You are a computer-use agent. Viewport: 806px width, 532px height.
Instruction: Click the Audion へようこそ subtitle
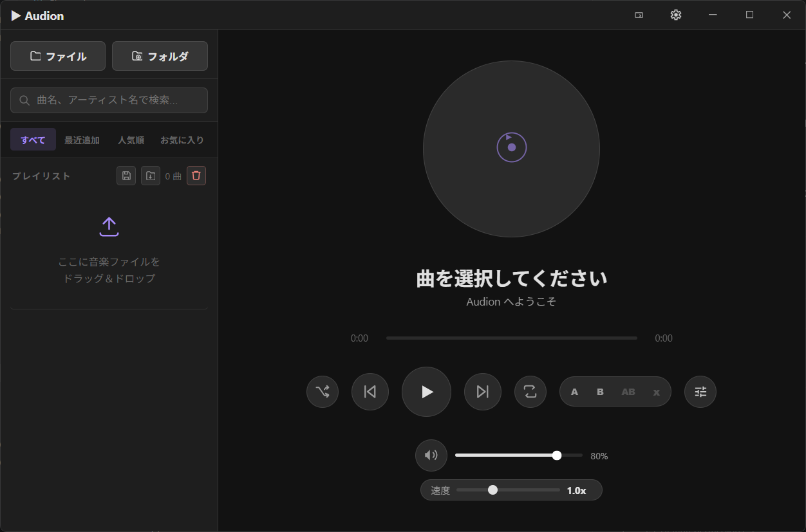click(511, 301)
